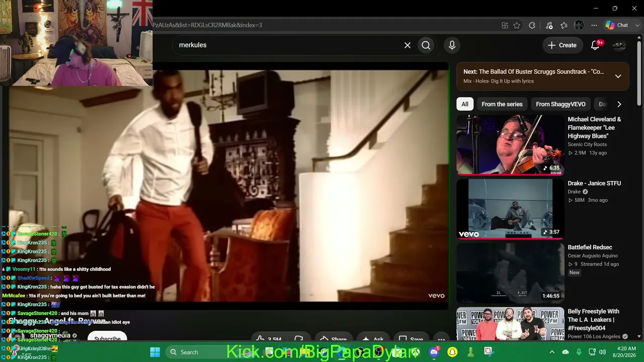Start voice search with microphone
The width and height of the screenshot is (644, 362).
[x=452, y=45]
